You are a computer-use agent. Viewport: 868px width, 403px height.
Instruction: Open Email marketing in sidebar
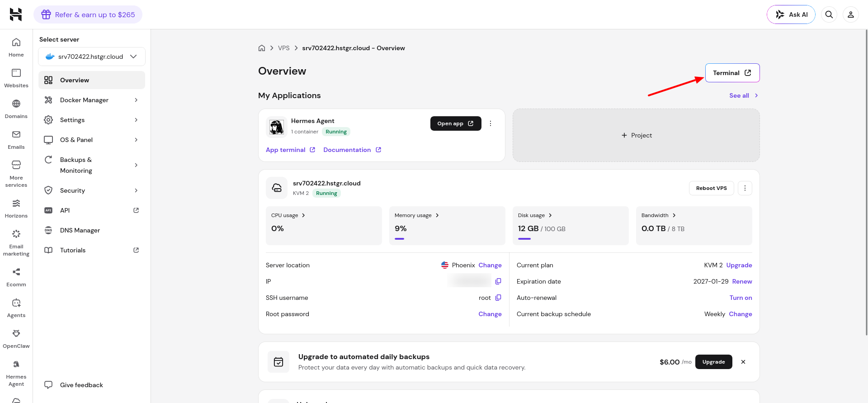16,243
